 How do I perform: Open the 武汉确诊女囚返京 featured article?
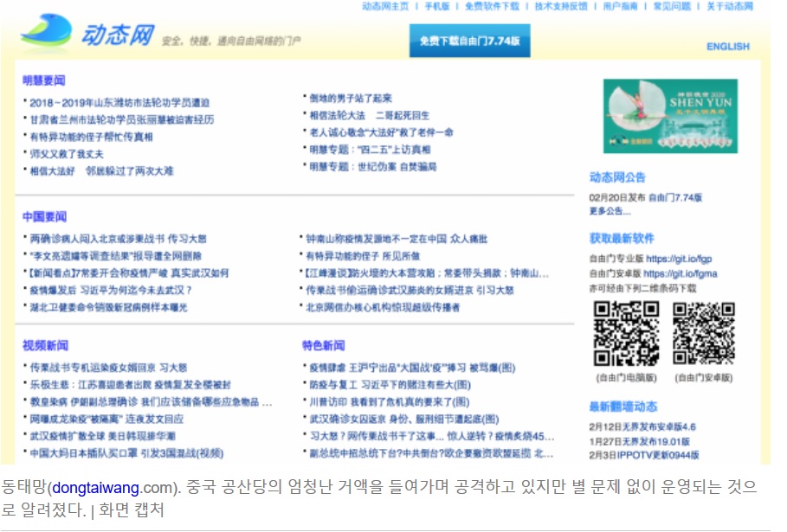click(x=403, y=419)
